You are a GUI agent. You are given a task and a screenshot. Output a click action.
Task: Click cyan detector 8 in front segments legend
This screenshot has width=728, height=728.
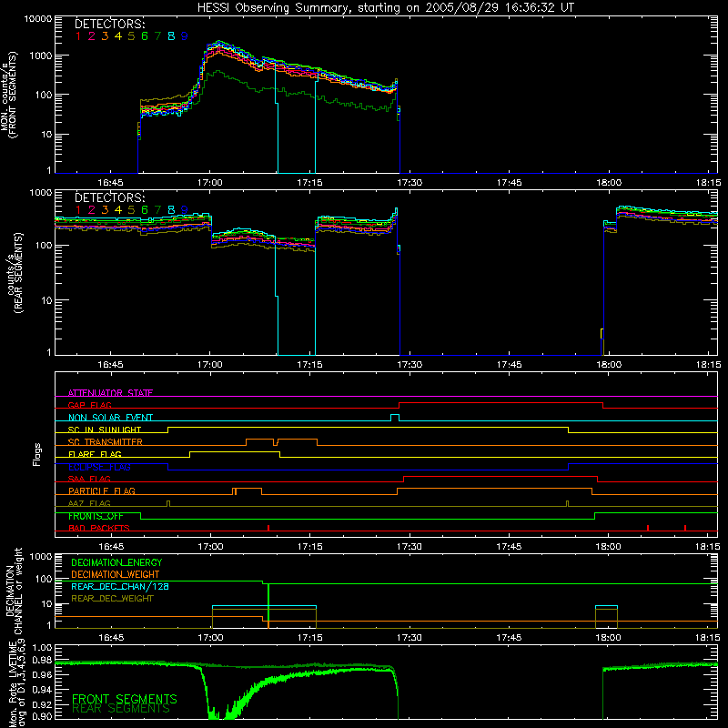(x=171, y=36)
